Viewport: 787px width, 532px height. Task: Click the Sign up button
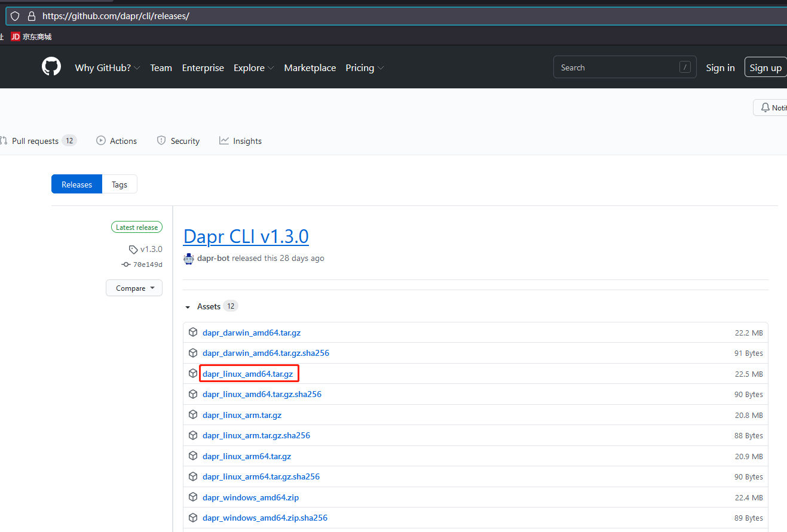point(765,67)
